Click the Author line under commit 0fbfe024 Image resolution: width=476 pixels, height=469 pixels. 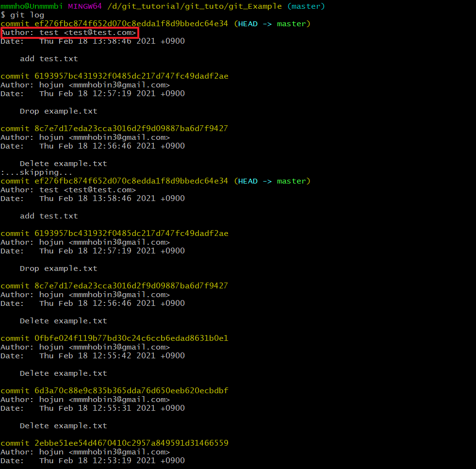pos(85,347)
